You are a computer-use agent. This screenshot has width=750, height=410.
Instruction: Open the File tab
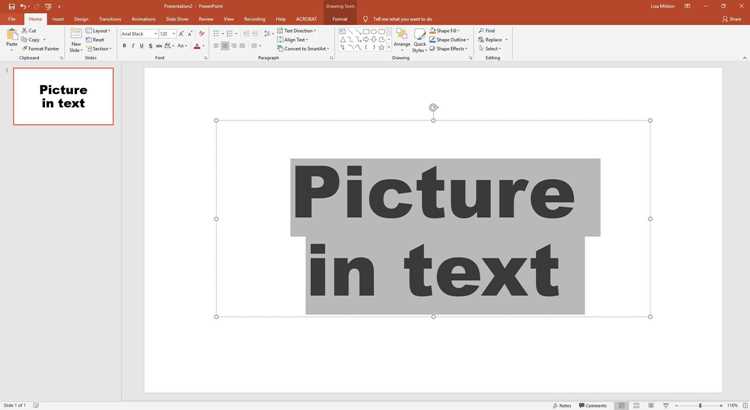(x=12, y=19)
